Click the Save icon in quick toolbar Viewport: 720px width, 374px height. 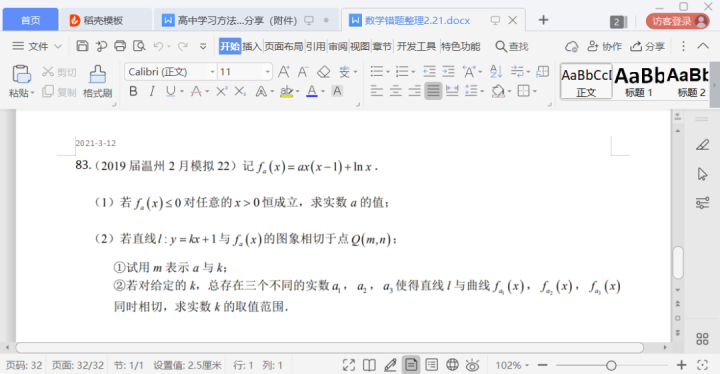point(82,46)
